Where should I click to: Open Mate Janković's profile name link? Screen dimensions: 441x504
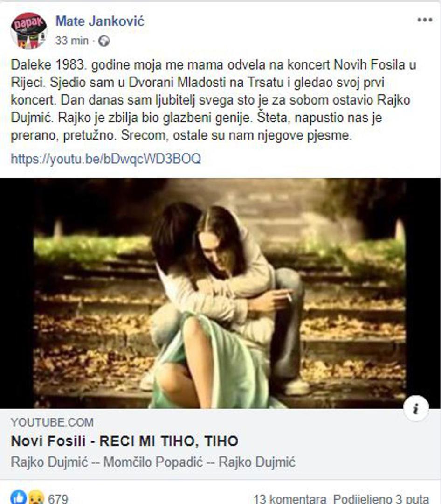[100, 21]
